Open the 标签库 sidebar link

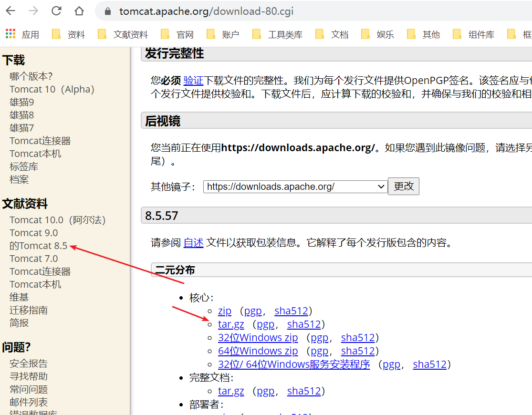(x=24, y=166)
